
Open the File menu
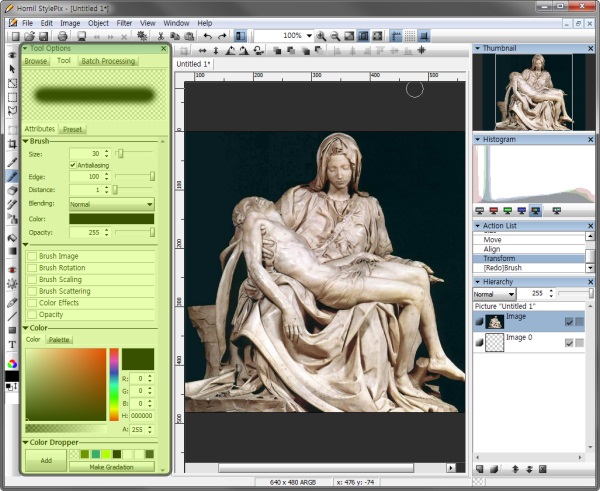[x=28, y=23]
